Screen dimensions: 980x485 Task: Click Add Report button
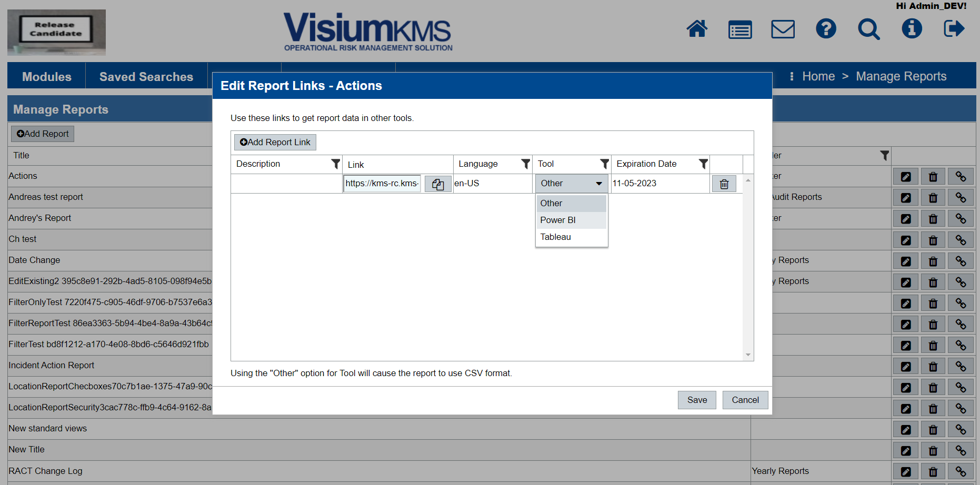click(x=43, y=134)
